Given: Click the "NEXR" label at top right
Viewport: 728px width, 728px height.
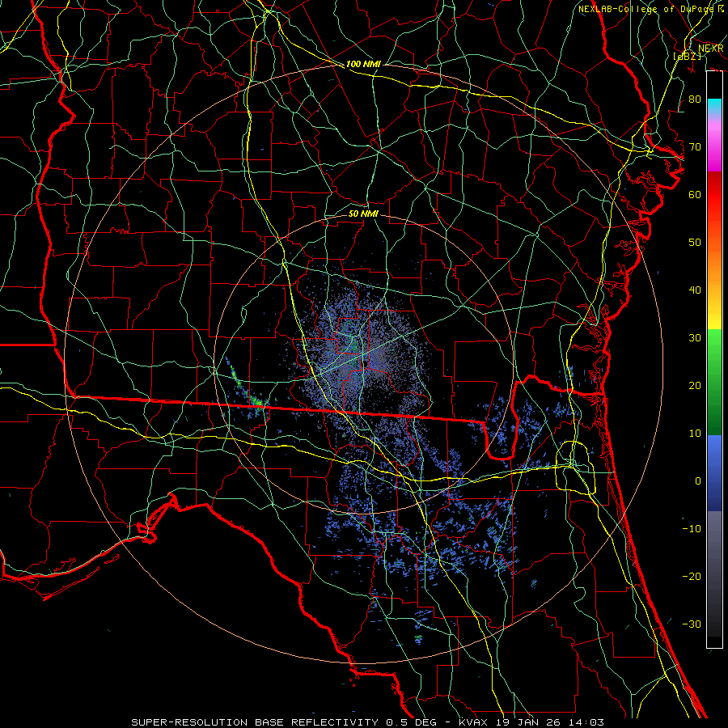Looking at the screenshot, I should tap(711, 49).
